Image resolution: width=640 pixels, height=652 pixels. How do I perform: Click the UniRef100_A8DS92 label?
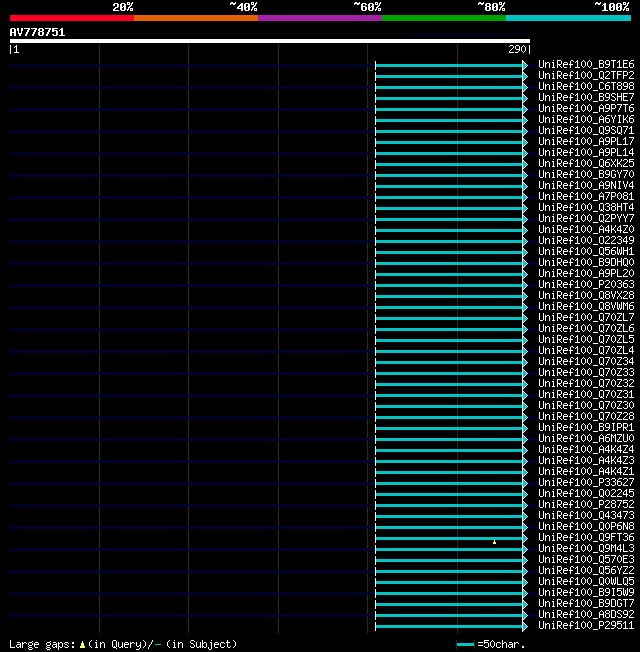[586, 615]
